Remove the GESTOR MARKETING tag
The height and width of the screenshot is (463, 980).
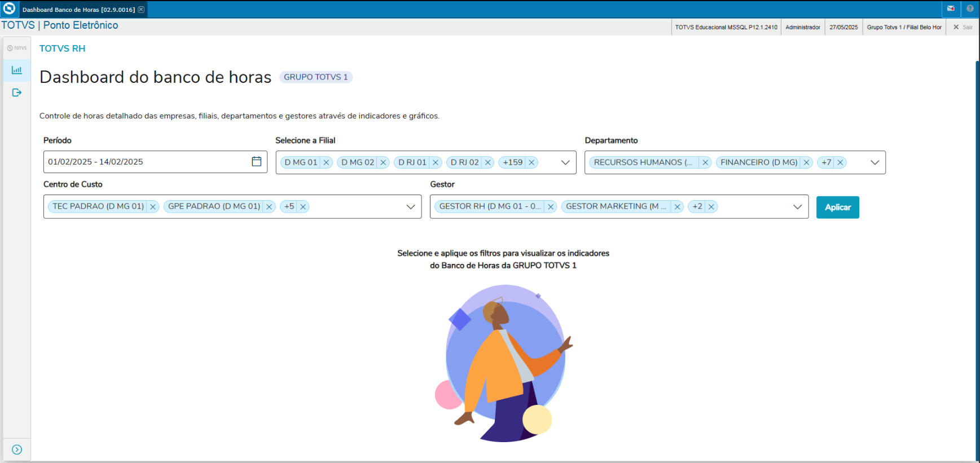pos(678,207)
